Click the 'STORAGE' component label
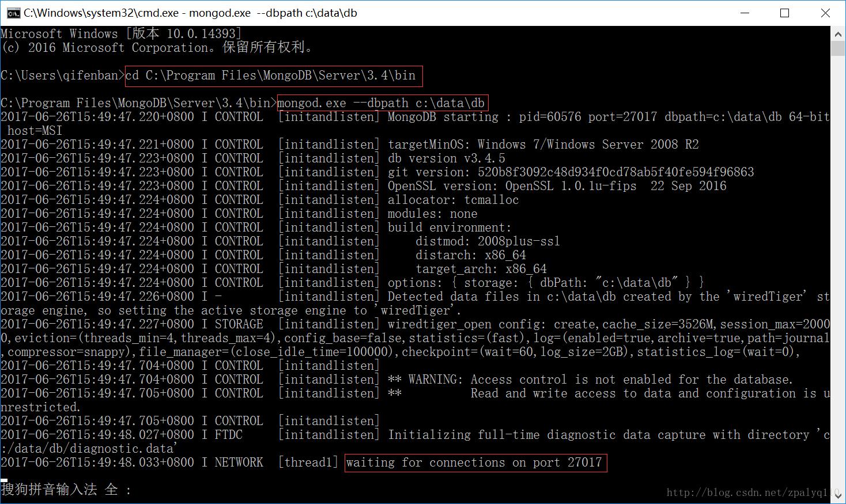Screen dimensions: 846x504 [239, 324]
